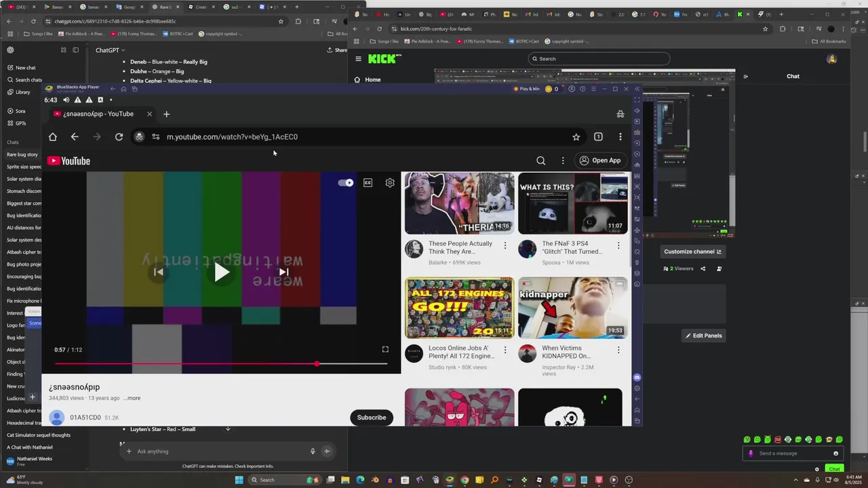Open Kick chat settings gear
Viewport: 868px width, 488px height.
point(817,469)
